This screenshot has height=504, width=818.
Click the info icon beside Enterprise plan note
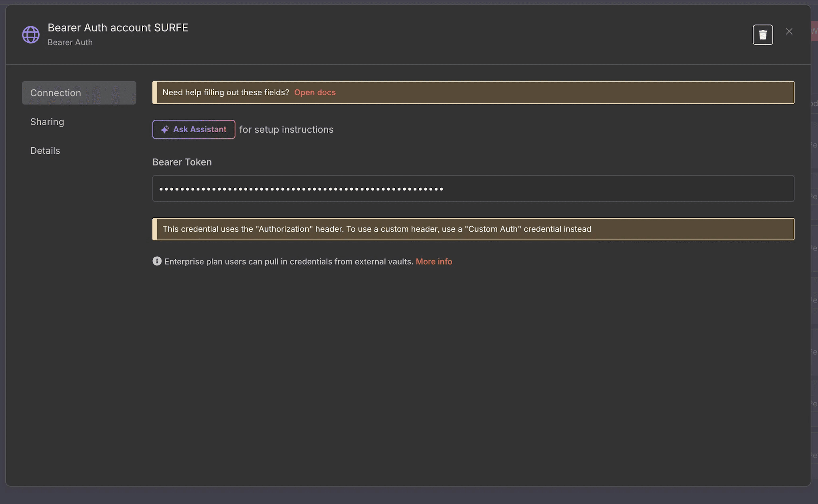157,261
